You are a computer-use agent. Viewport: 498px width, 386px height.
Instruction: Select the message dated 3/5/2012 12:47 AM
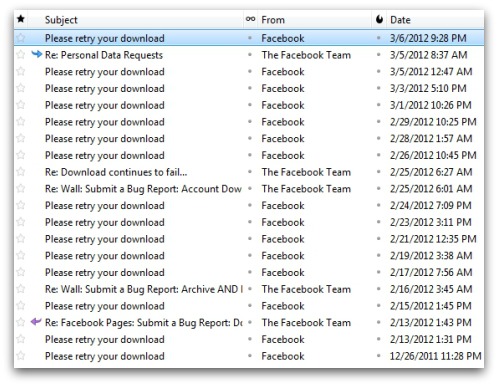249,72
